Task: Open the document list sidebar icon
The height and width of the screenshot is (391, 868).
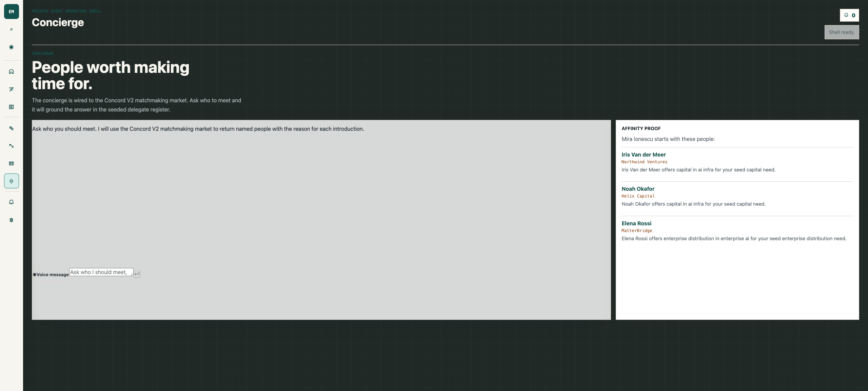Action: click(x=11, y=107)
